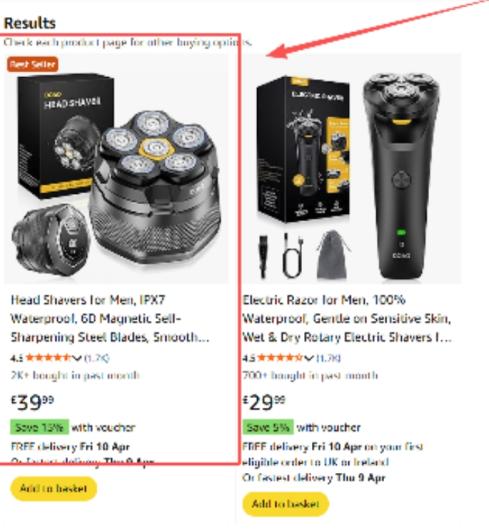Image resolution: width=489 pixels, height=530 pixels.
Task: Open Electric Razor for Men 100% Waterproof title
Action: pos(347,318)
